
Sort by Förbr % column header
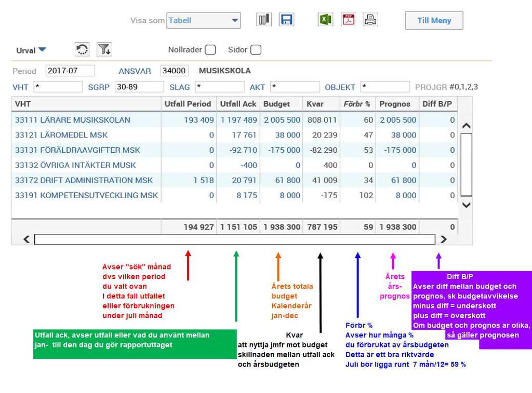[x=356, y=104]
